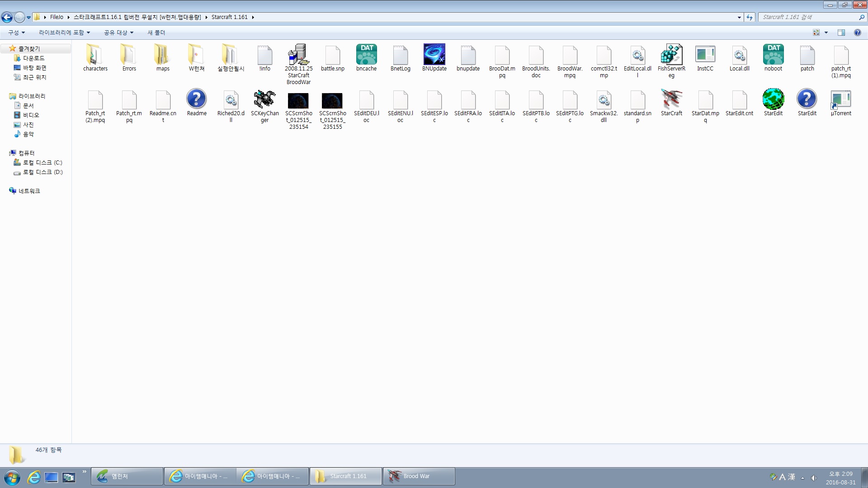Select the FishServerReg registry file
Screen dimensions: 868x488
[671, 61]
